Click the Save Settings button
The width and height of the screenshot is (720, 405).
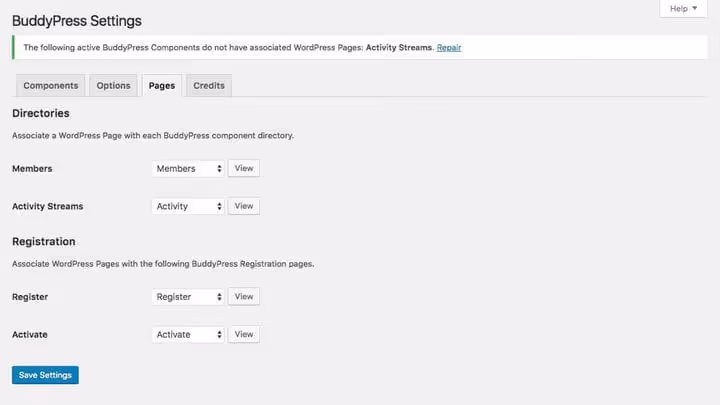pyautogui.click(x=45, y=375)
